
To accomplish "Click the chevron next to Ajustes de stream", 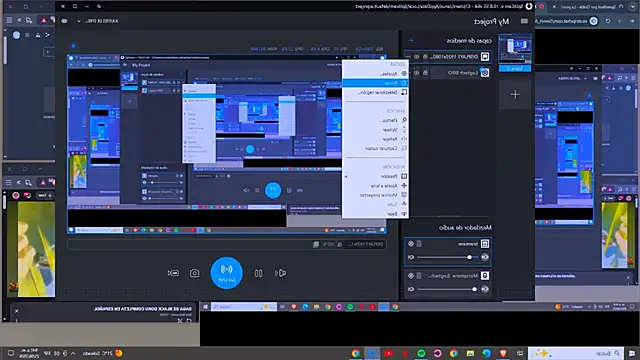I will coord(79,21).
